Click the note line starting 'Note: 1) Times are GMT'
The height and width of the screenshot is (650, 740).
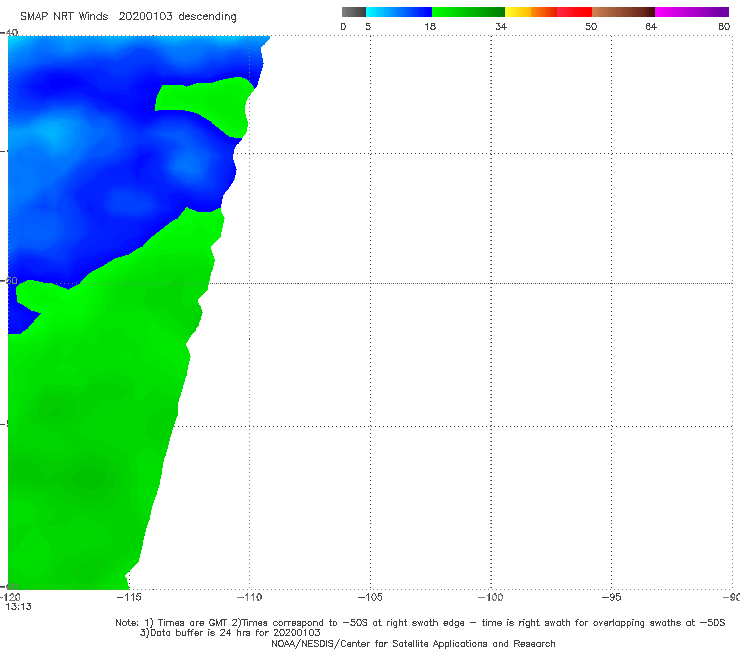pyautogui.click(x=420, y=623)
